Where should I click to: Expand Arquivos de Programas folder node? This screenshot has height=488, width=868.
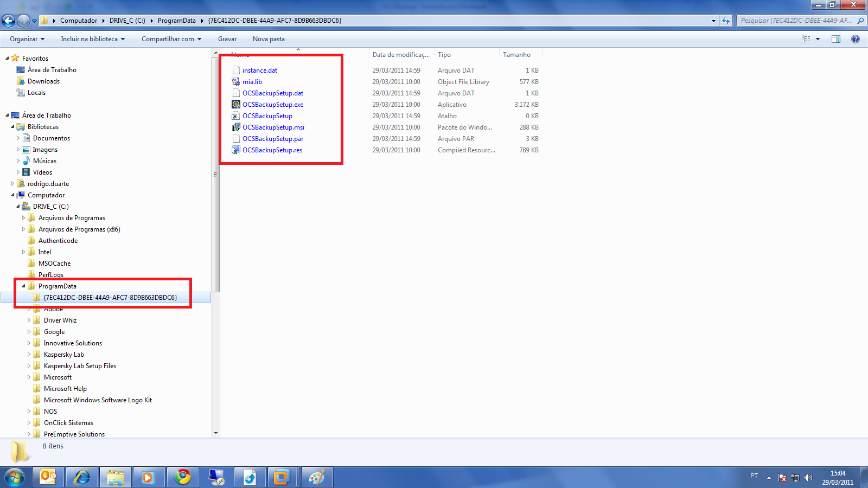23,218
